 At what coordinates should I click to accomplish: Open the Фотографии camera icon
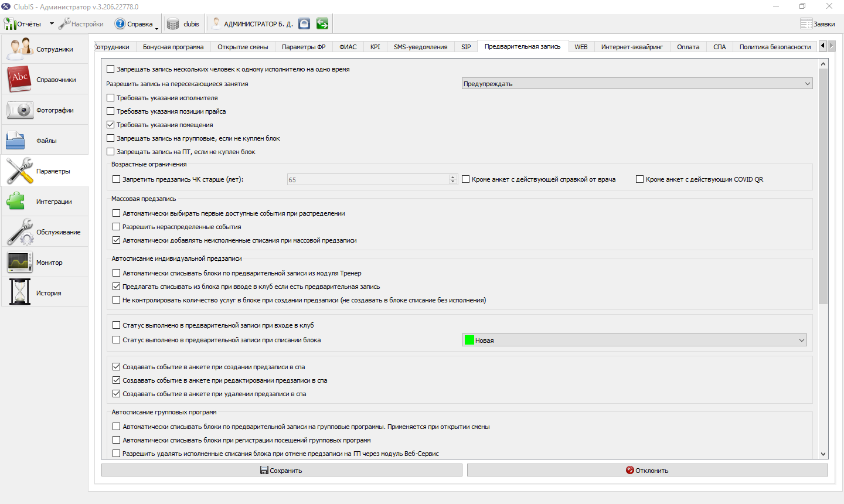click(19, 110)
